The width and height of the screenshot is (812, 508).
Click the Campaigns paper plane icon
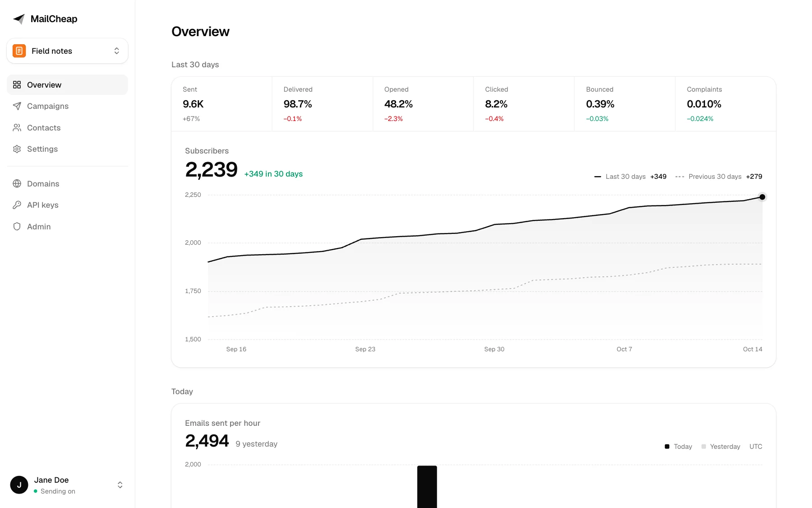tap(17, 106)
